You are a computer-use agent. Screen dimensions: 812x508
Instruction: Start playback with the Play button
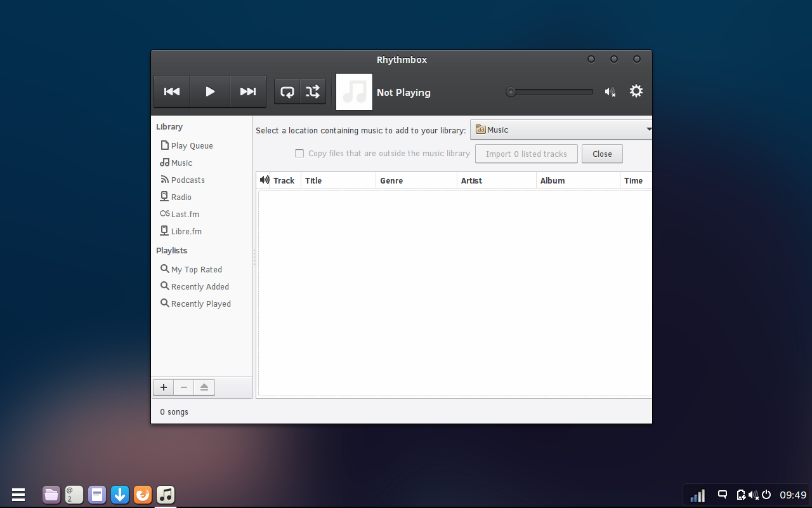[210, 91]
